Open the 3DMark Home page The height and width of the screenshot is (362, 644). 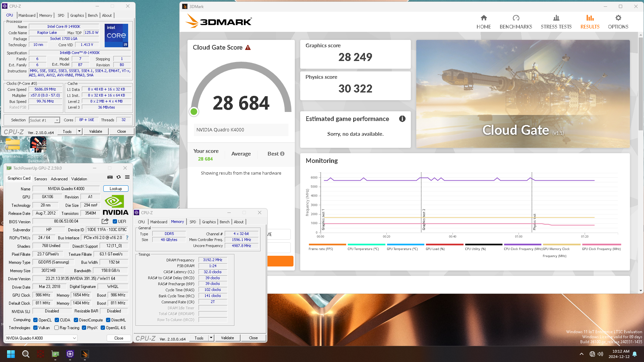point(483,22)
